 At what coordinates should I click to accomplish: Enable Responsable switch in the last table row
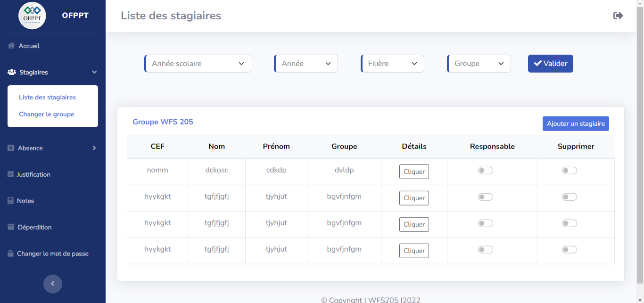[x=485, y=250]
